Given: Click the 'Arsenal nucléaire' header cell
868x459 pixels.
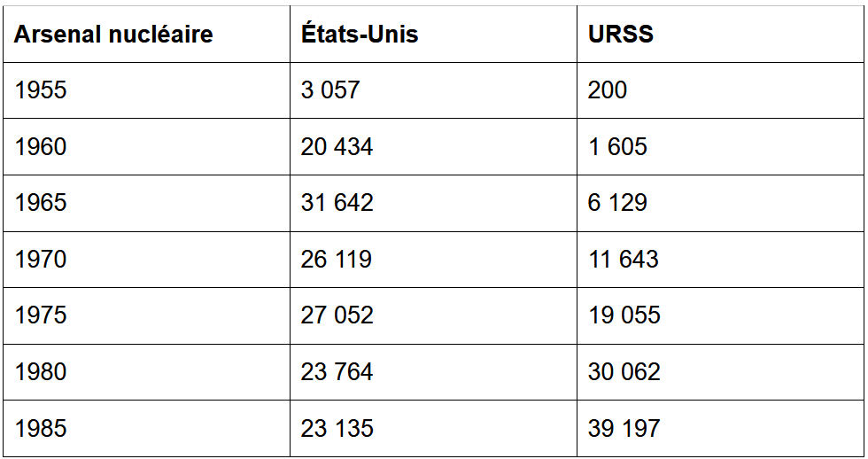Looking at the screenshot, I should point(146,35).
